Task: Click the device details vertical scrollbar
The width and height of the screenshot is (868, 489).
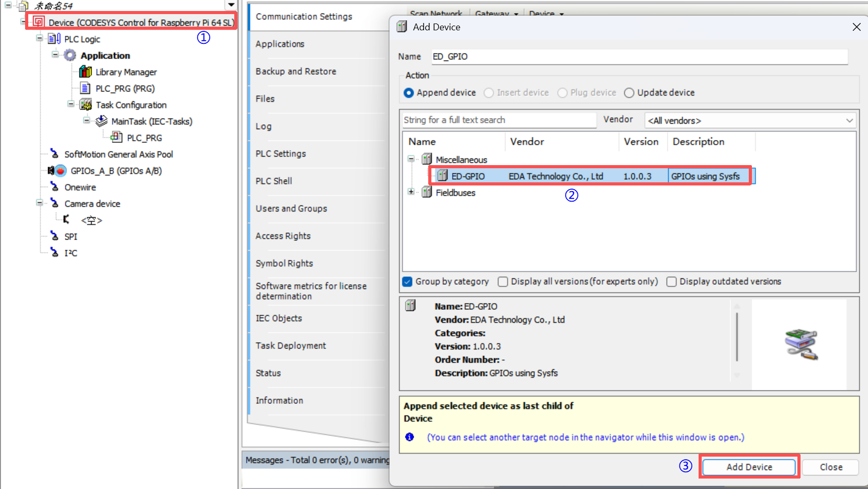Action: [737, 337]
